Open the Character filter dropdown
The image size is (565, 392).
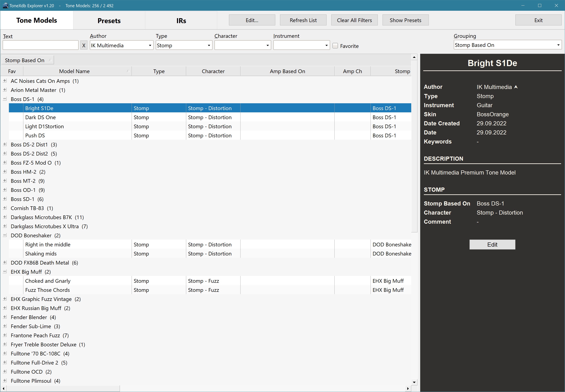243,45
